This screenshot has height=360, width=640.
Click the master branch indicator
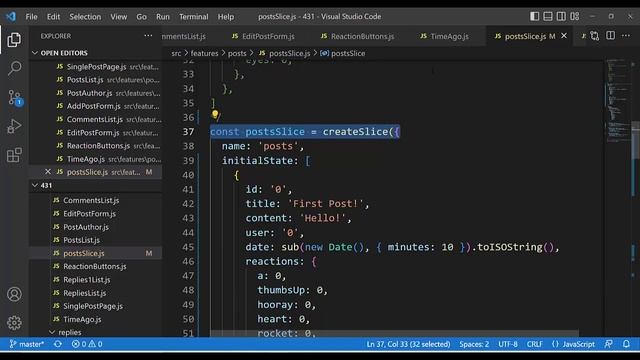(x=27, y=344)
